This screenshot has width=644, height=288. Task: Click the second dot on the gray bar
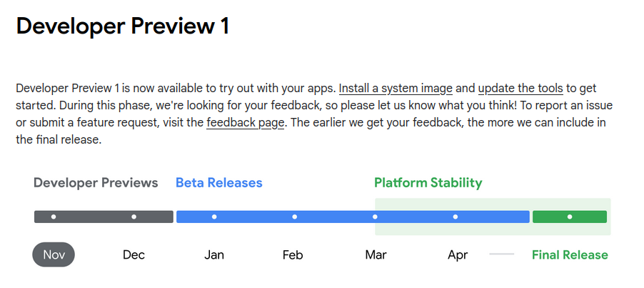coord(134,217)
